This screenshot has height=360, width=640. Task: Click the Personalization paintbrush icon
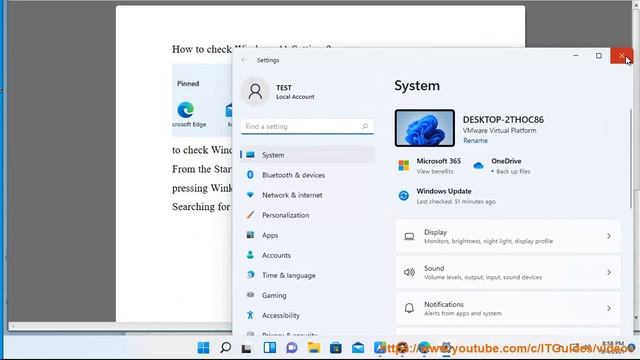point(250,215)
